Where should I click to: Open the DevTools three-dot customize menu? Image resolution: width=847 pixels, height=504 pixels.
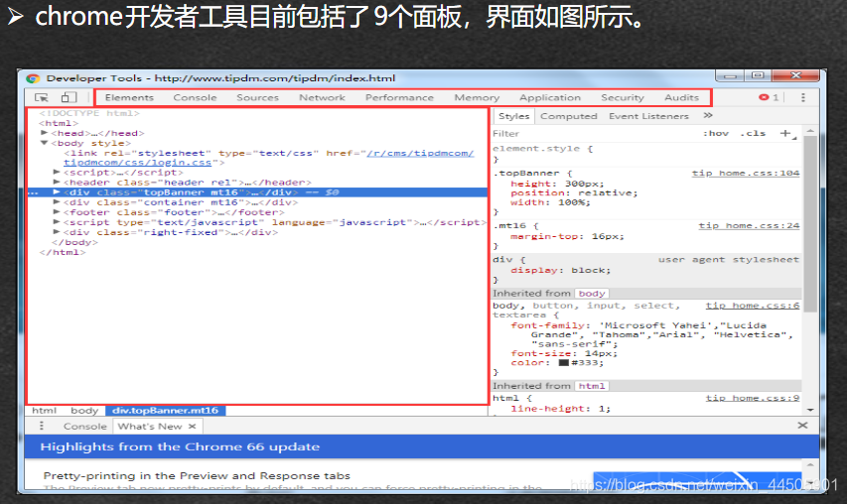[803, 97]
